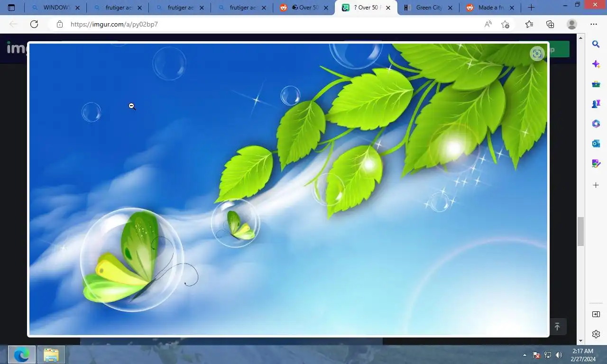Click the imgur logo

(17, 48)
